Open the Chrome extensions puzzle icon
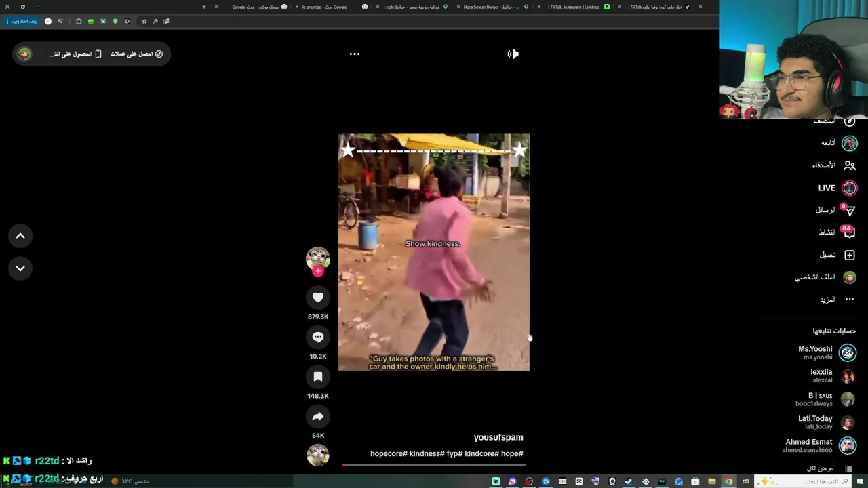868x488 pixels. (79, 21)
